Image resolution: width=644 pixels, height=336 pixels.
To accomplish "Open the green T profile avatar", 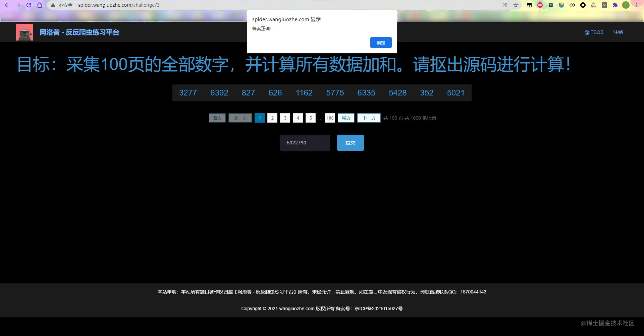I will coord(626,5).
